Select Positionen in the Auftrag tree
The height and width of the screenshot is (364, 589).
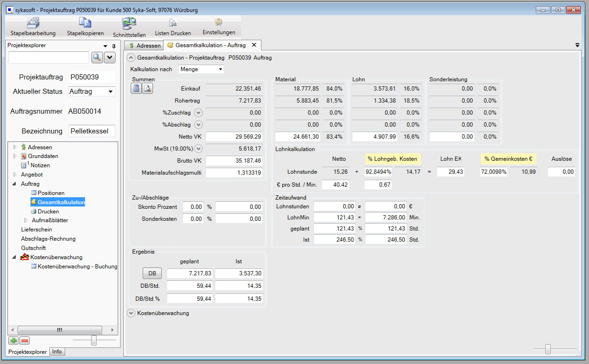tap(51, 193)
